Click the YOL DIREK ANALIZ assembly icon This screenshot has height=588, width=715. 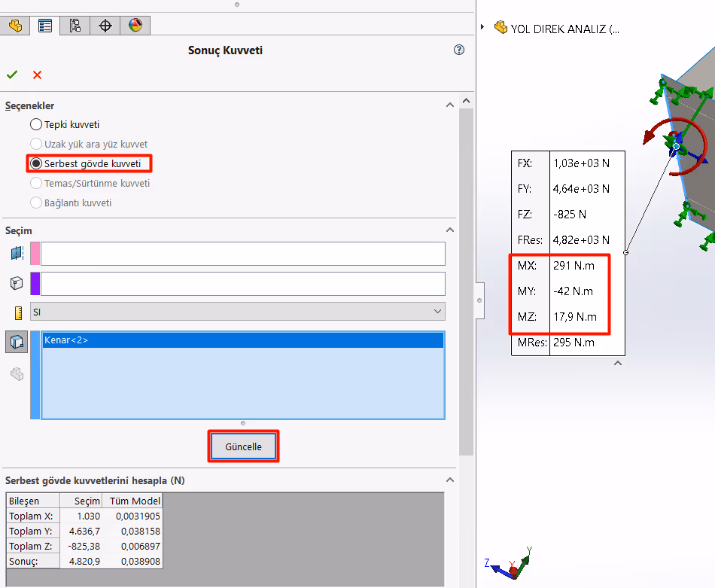click(x=500, y=27)
